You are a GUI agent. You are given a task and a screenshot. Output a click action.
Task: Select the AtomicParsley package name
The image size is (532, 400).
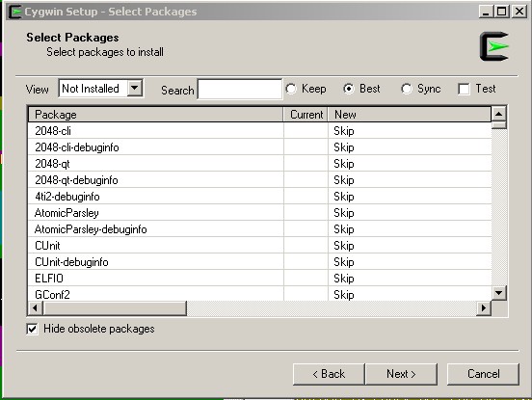(66, 213)
